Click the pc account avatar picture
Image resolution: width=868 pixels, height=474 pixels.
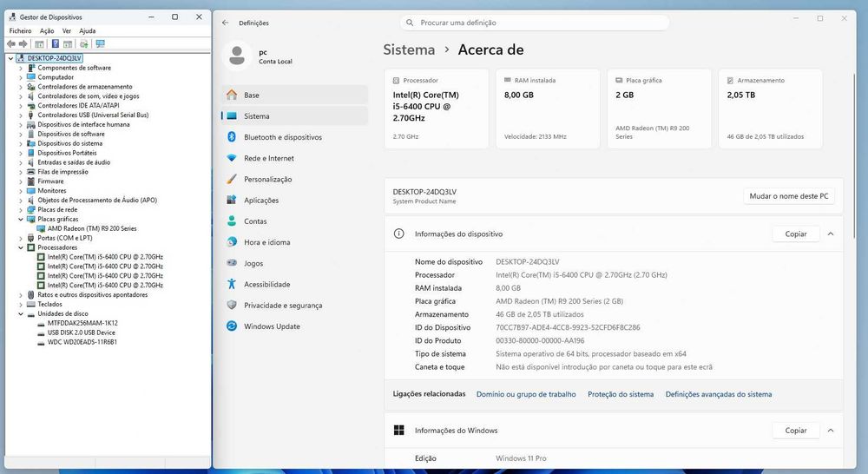[237, 56]
